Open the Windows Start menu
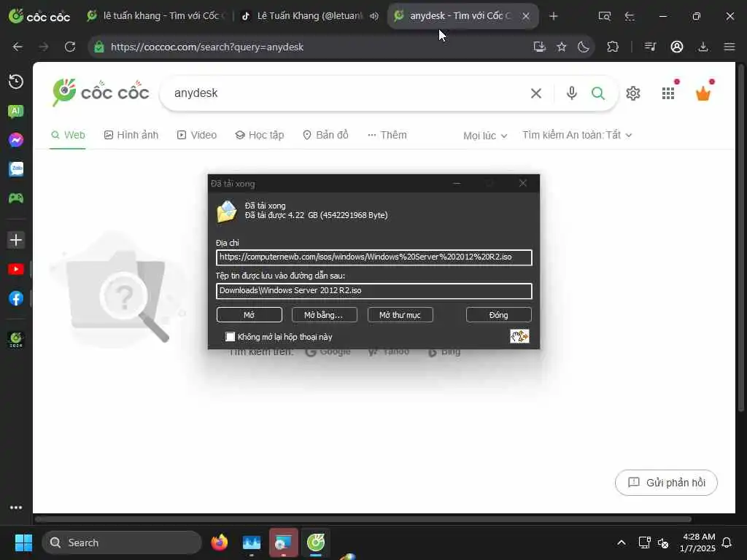This screenshot has width=747, height=560. coord(23,542)
